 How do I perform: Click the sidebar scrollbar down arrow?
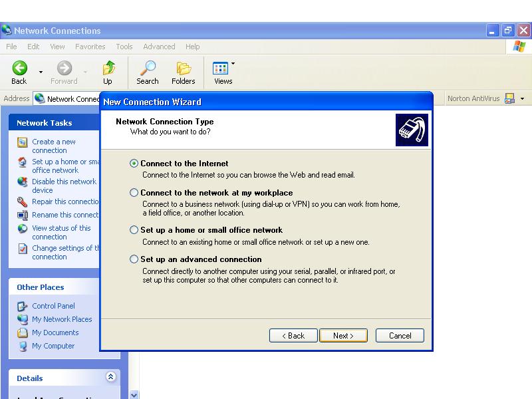point(134,395)
